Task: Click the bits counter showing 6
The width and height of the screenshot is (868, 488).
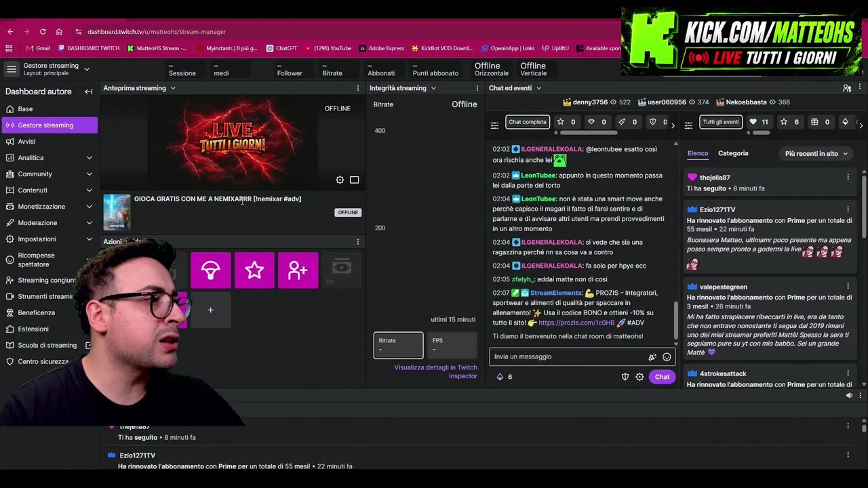Action: point(504,377)
